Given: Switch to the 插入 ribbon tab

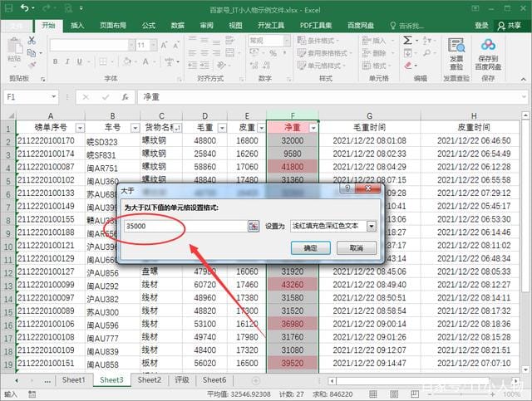Looking at the screenshot, I should (77, 26).
